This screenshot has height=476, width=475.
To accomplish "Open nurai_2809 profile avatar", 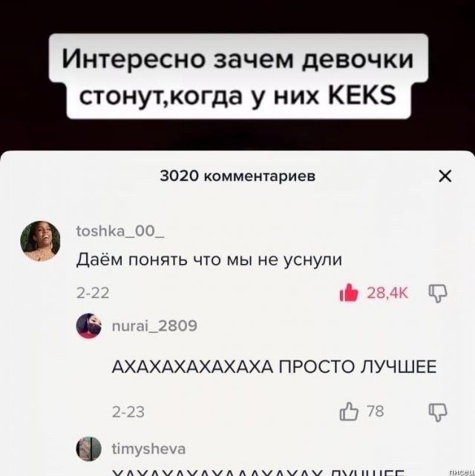I will tap(89, 325).
